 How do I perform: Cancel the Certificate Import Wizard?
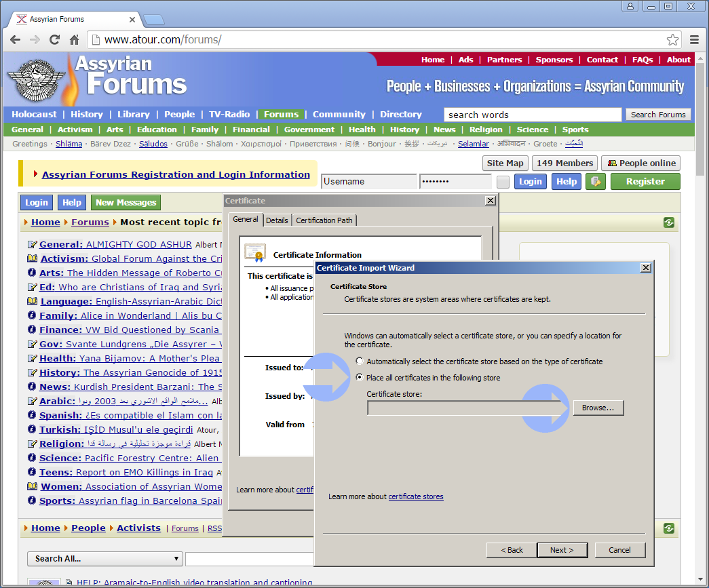coord(620,550)
